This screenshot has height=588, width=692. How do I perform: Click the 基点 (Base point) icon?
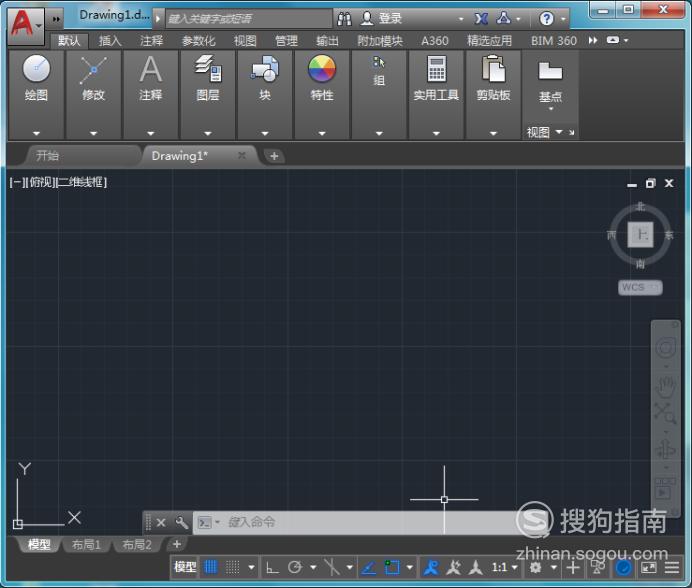pos(550,72)
